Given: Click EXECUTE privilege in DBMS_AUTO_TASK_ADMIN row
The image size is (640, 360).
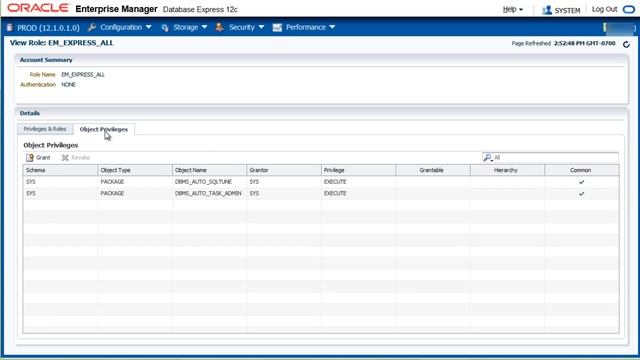Looking at the screenshot, I should pyautogui.click(x=335, y=193).
